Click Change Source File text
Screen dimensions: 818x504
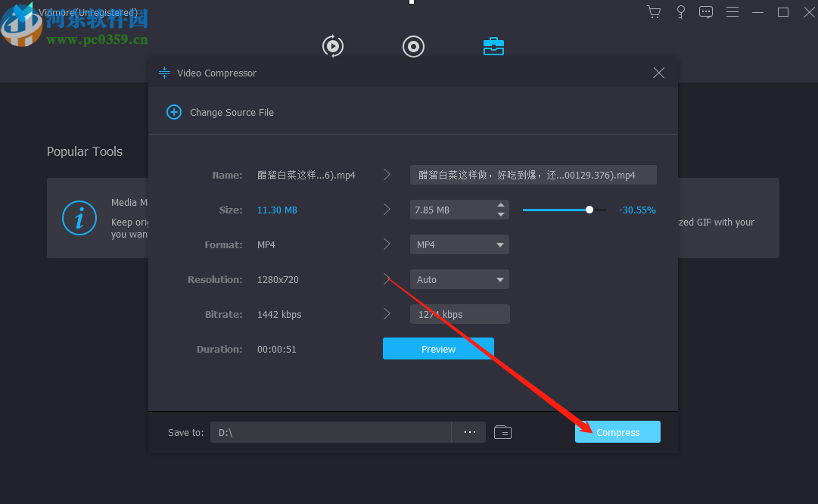click(x=232, y=112)
